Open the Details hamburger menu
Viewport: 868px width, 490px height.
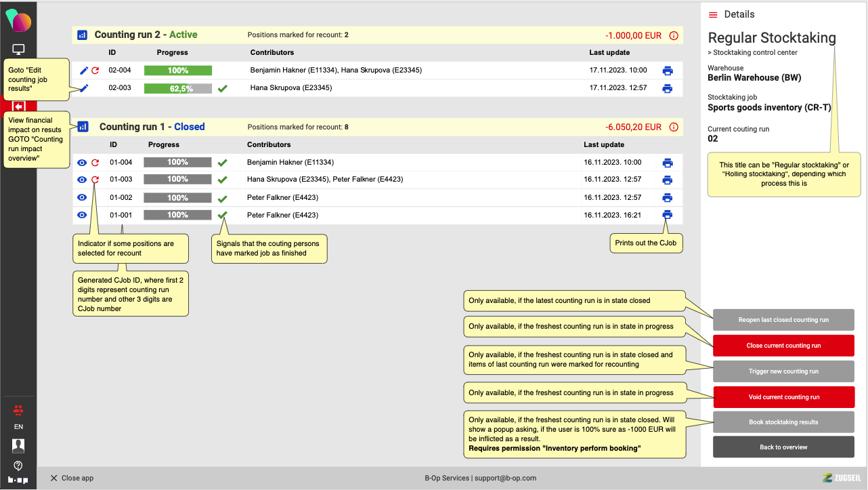click(x=713, y=15)
